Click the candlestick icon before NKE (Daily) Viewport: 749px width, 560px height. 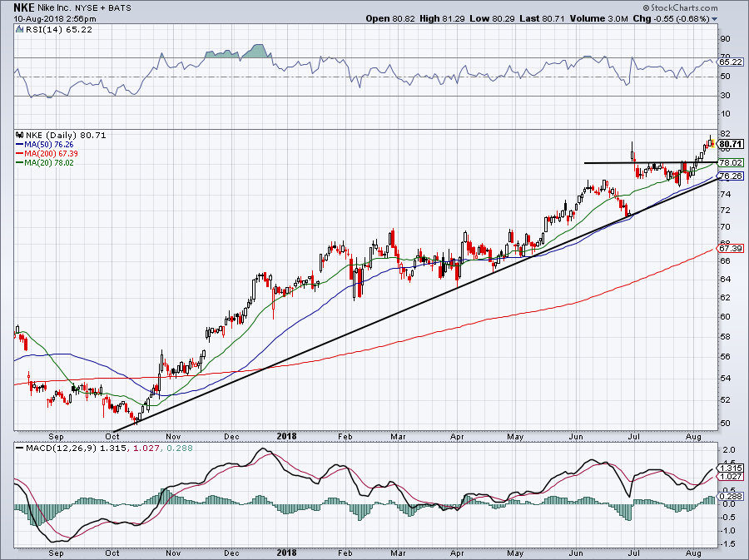(20, 135)
